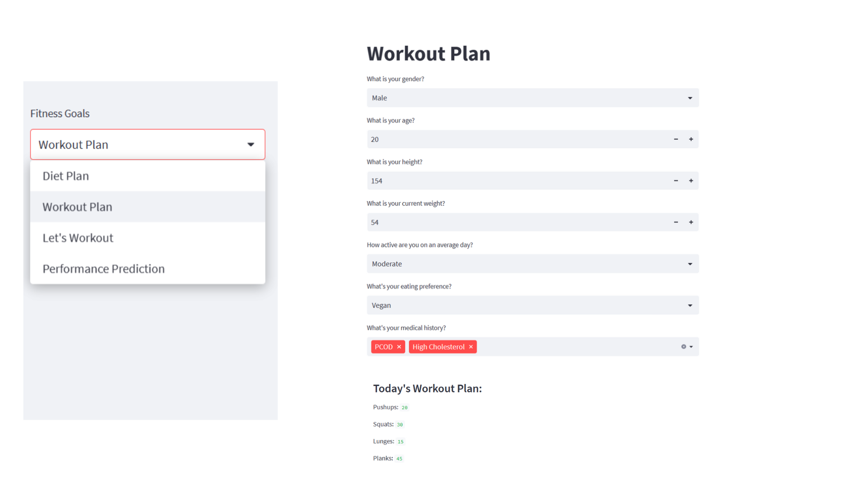Select Performance Prediction menu item
Image resolution: width=868 pixels, height=494 pixels.
pyautogui.click(x=103, y=269)
